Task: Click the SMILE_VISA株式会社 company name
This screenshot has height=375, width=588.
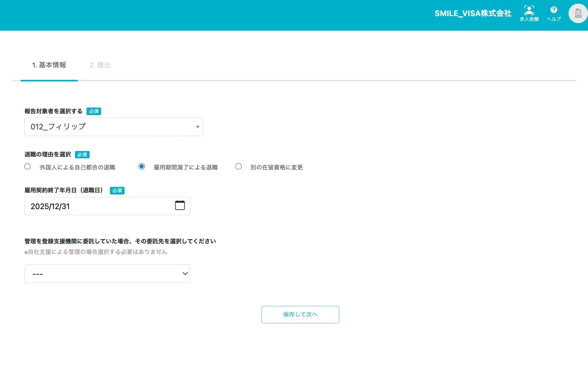Action: click(x=473, y=13)
